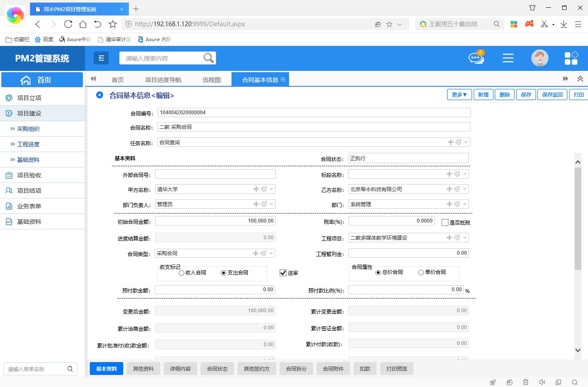Click the chat messages notification icon
The width and height of the screenshot is (588, 387).
476,58
